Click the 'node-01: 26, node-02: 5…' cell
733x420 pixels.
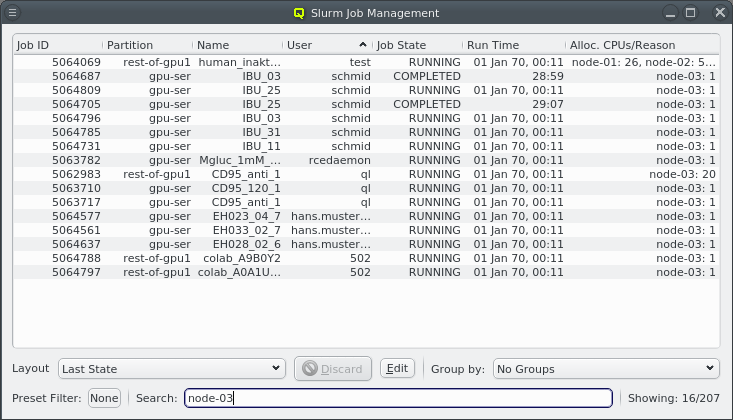pyautogui.click(x=644, y=62)
